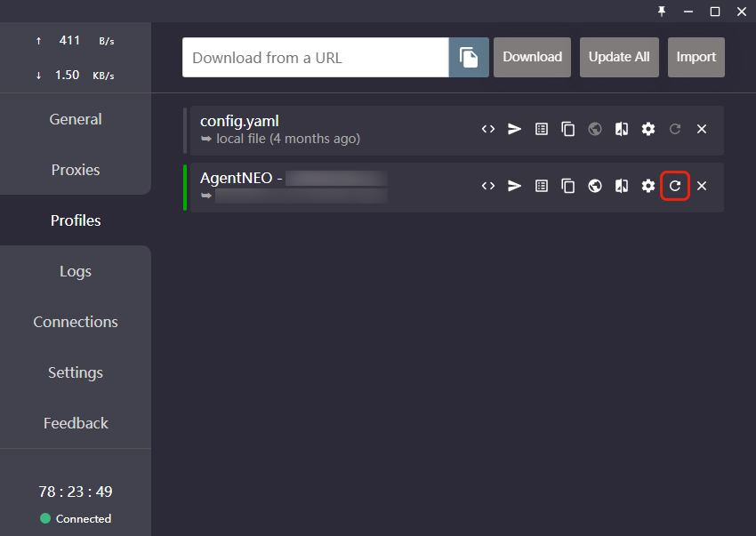Click the clipboard paste icon beside URL field
Viewport: 756px width, 536px height.
(x=469, y=58)
